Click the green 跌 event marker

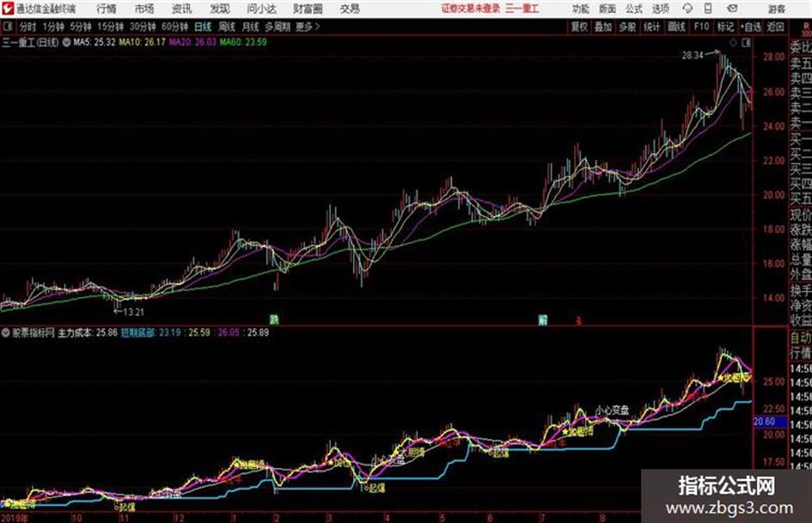pos(274,319)
